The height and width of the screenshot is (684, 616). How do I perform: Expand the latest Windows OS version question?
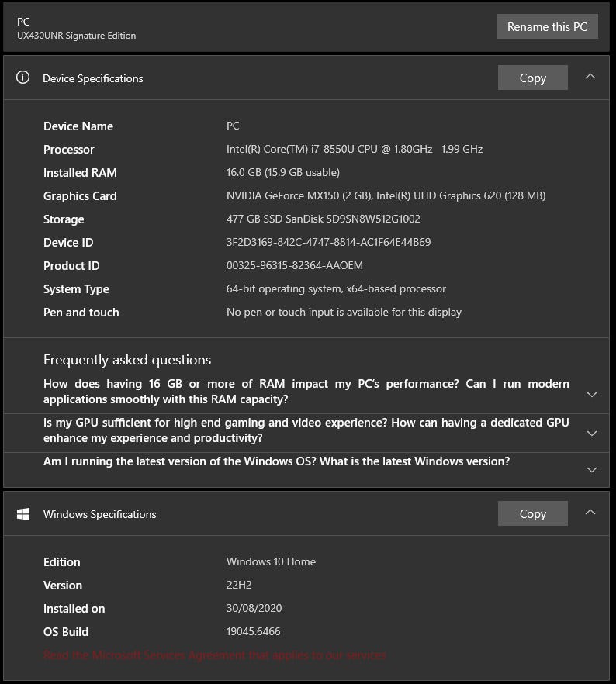pos(592,470)
